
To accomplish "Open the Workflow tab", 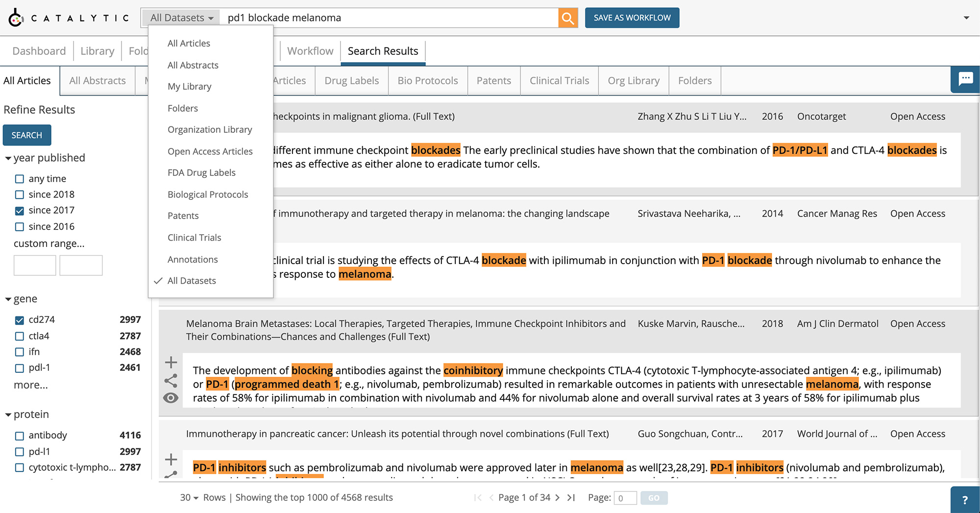I will click(x=310, y=51).
